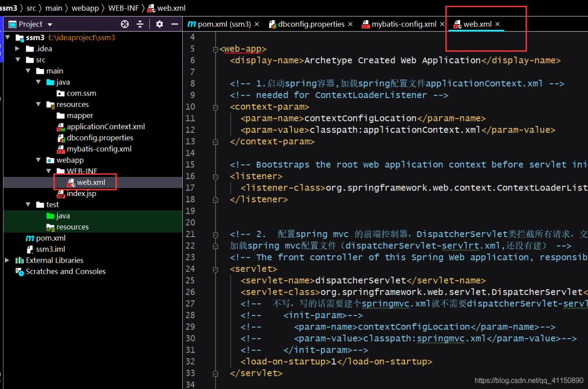This screenshot has height=389, width=588.
Task: Fold the servlet tag at line 24
Action: point(216,269)
